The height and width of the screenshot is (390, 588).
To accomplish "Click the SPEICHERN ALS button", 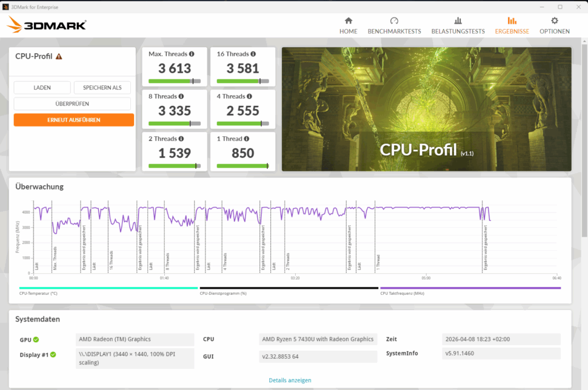I will click(102, 88).
